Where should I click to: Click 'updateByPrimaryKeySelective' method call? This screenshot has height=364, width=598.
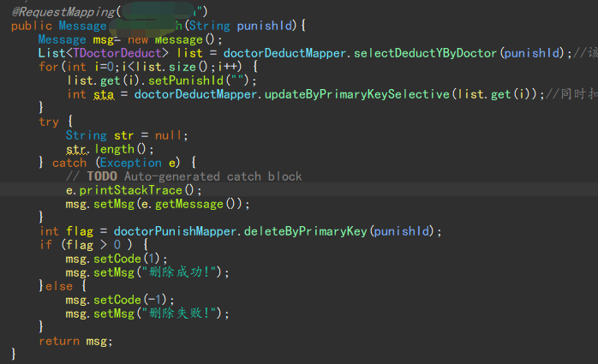357,94
